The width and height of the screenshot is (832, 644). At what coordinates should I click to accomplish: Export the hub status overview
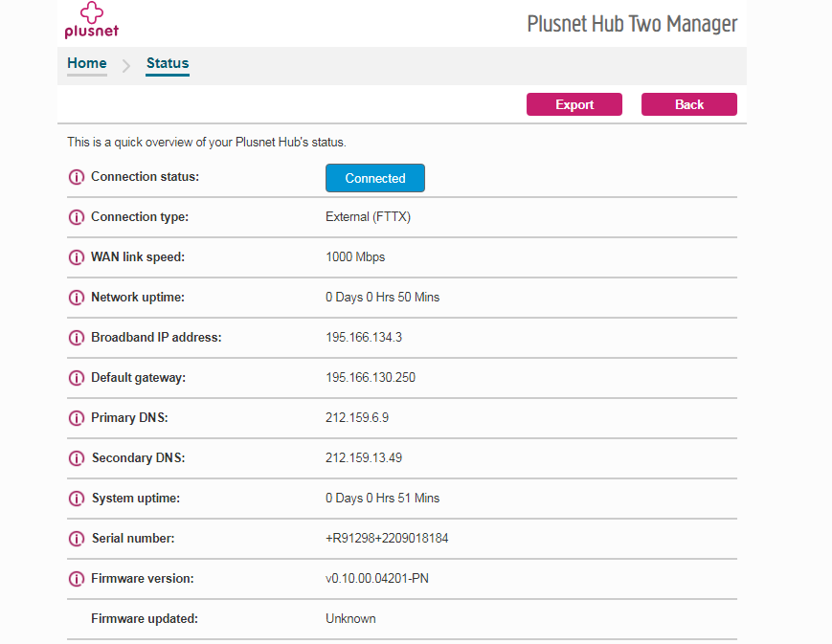coord(573,104)
